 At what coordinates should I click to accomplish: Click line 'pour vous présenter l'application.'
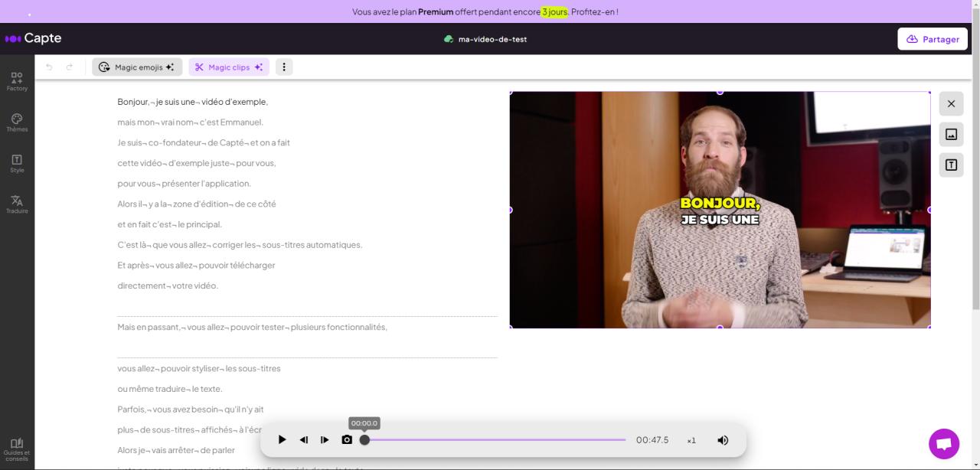(185, 184)
